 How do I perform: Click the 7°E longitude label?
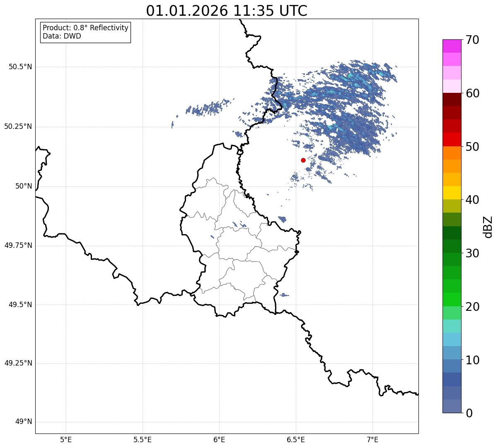click(372, 439)
